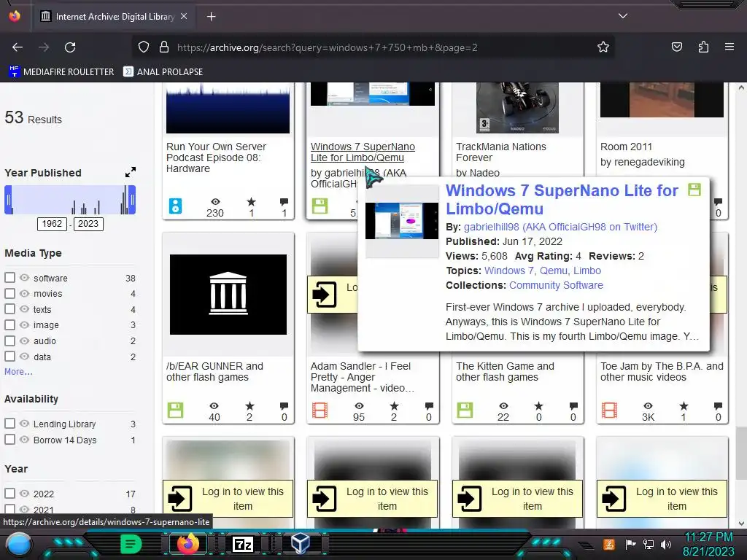Click the left handle of the year range slider
This screenshot has width=747, height=560.
click(x=8, y=200)
